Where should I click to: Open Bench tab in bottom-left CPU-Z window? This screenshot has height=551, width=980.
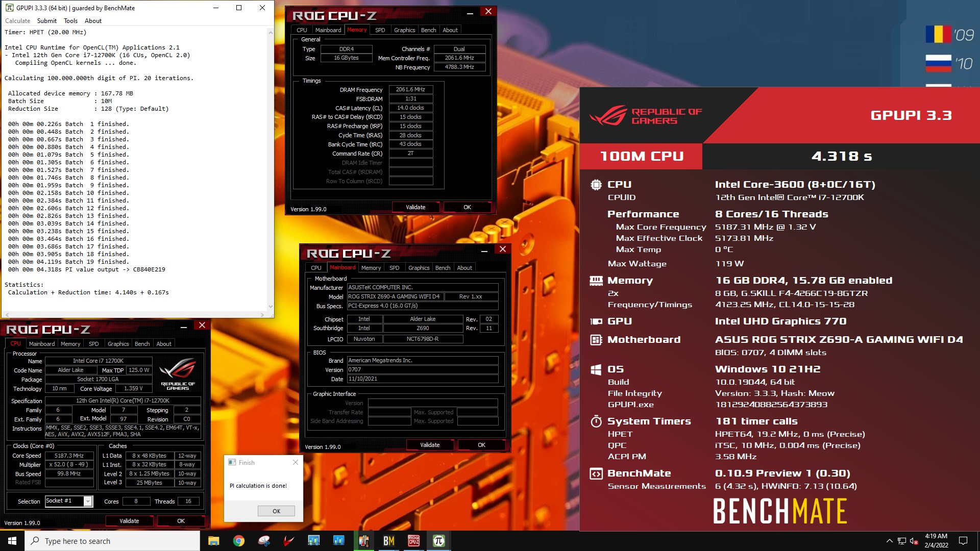pos(142,344)
